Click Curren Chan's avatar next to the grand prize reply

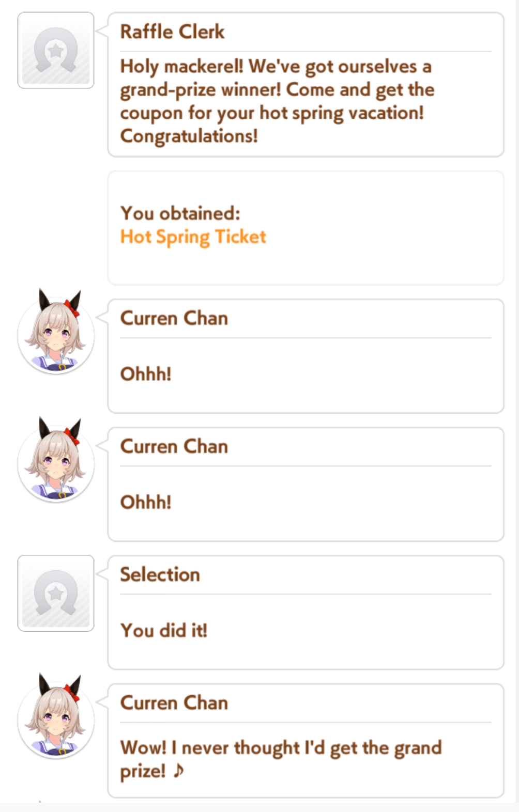pyautogui.click(x=56, y=716)
